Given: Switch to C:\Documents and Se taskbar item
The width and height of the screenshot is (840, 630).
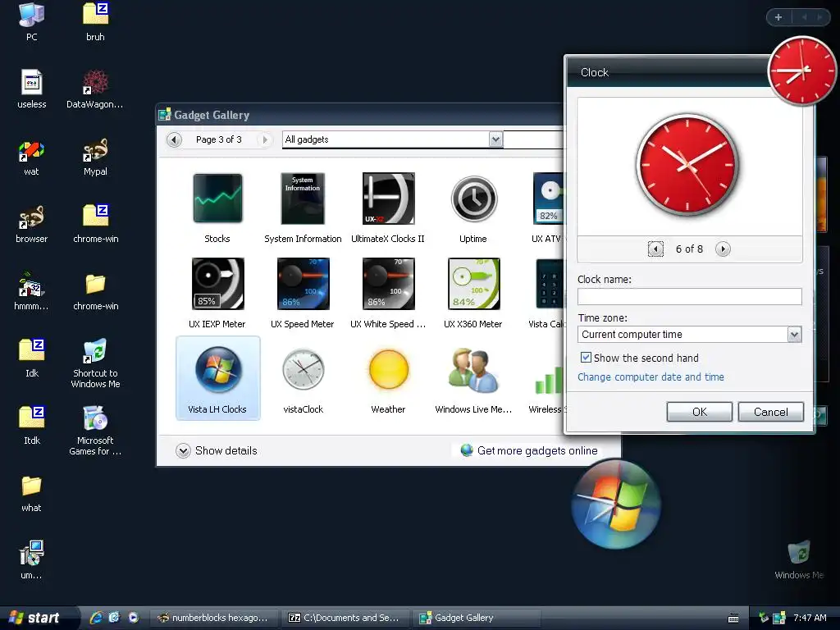Looking at the screenshot, I should (x=345, y=618).
